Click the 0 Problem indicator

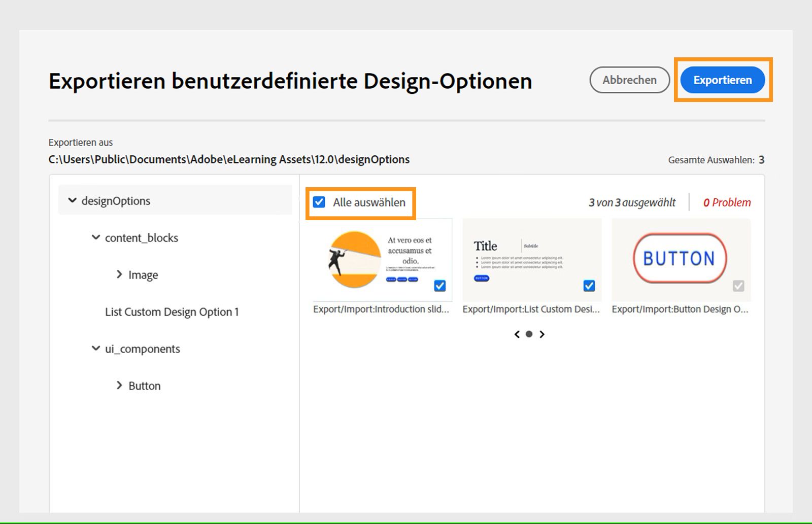[727, 202]
